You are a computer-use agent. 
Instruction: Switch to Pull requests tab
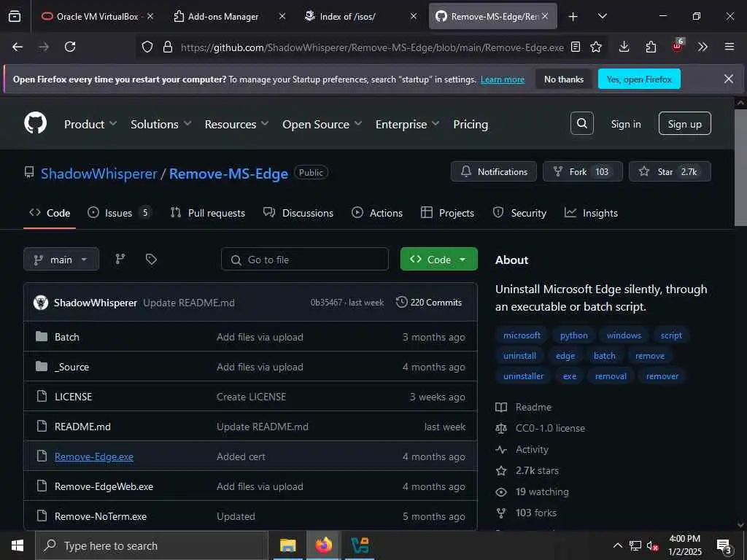click(208, 213)
